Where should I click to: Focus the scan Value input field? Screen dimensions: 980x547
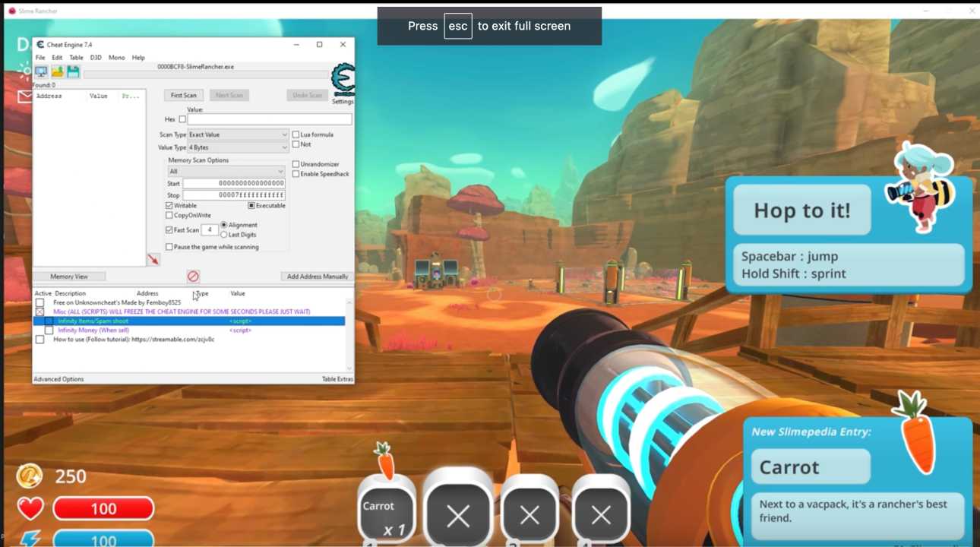coord(270,119)
